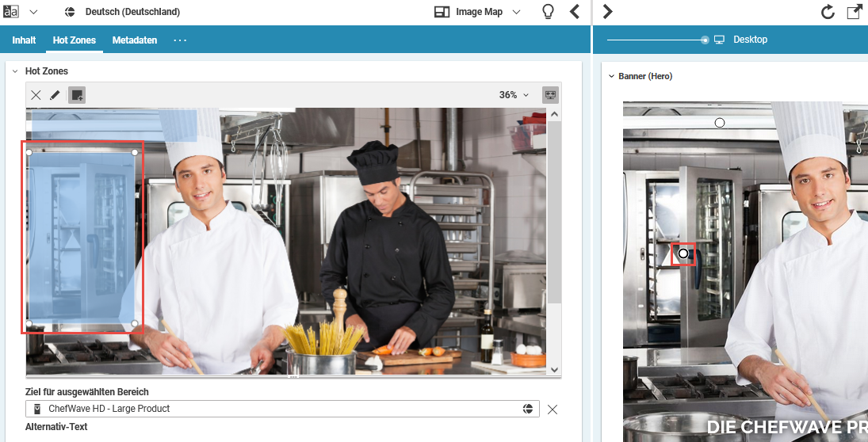Remove the ChefWave HD target link
Screen dimensions: 868x442
tap(553, 410)
